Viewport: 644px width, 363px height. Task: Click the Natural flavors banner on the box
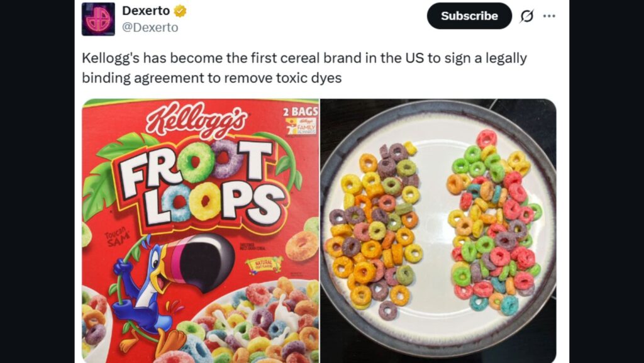pyautogui.click(x=265, y=264)
